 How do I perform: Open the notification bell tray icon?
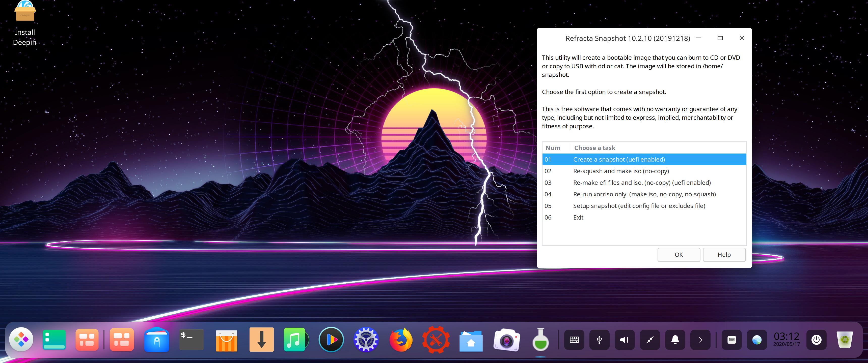coord(675,340)
